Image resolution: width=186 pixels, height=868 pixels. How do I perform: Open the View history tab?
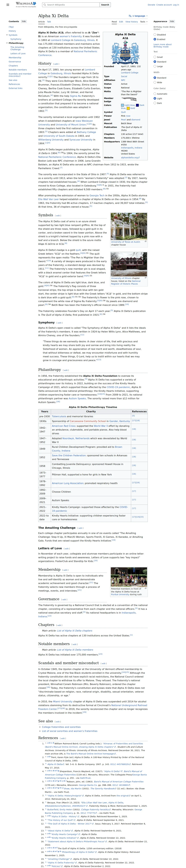[132, 22]
